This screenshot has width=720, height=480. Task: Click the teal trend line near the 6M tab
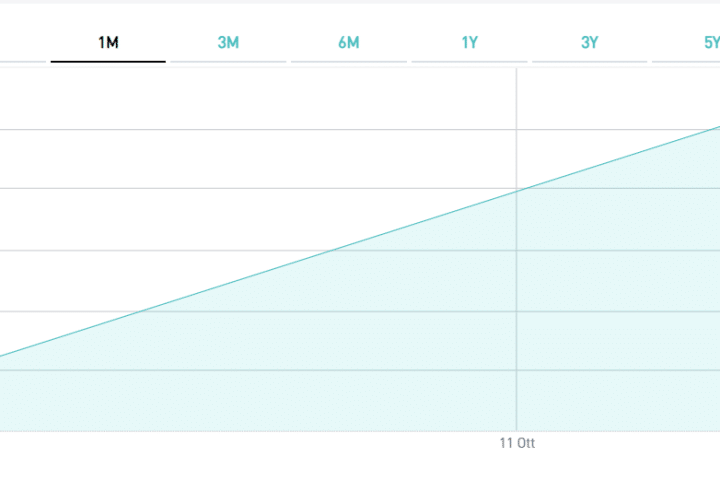point(349,245)
